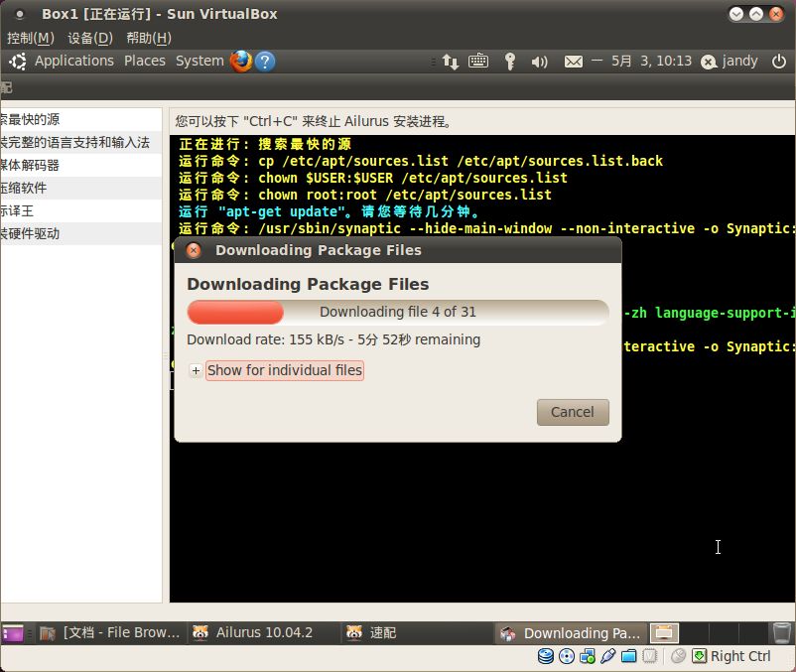Open the volume speaker control

click(539, 62)
